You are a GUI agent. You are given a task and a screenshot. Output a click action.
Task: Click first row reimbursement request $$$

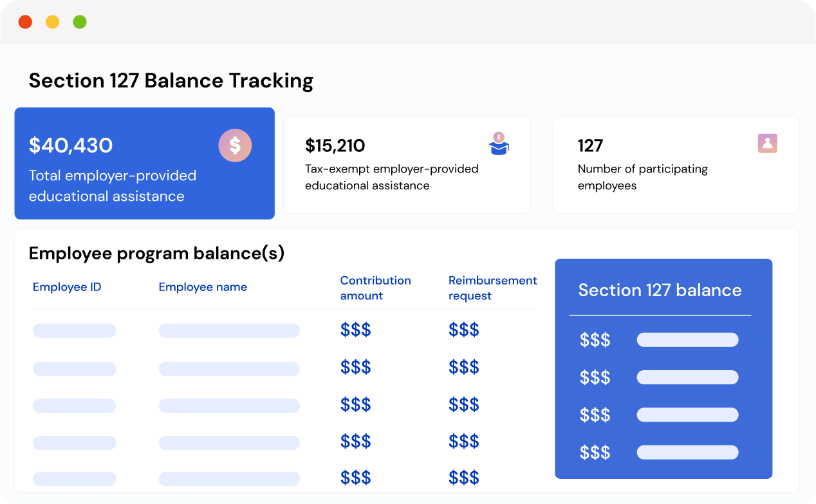(464, 330)
